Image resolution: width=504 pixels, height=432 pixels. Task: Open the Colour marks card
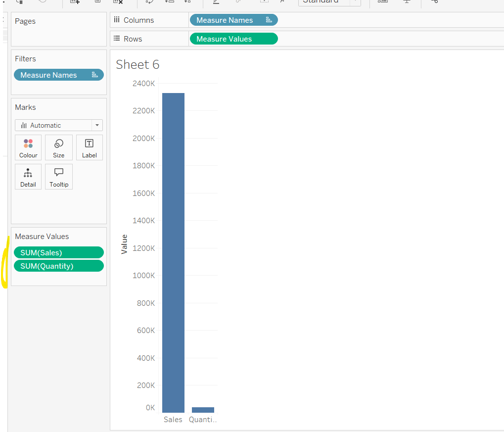28,147
